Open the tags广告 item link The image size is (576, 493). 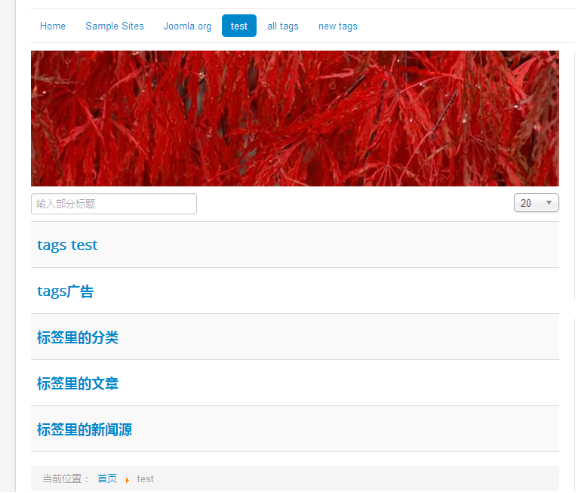pyautogui.click(x=65, y=291)
